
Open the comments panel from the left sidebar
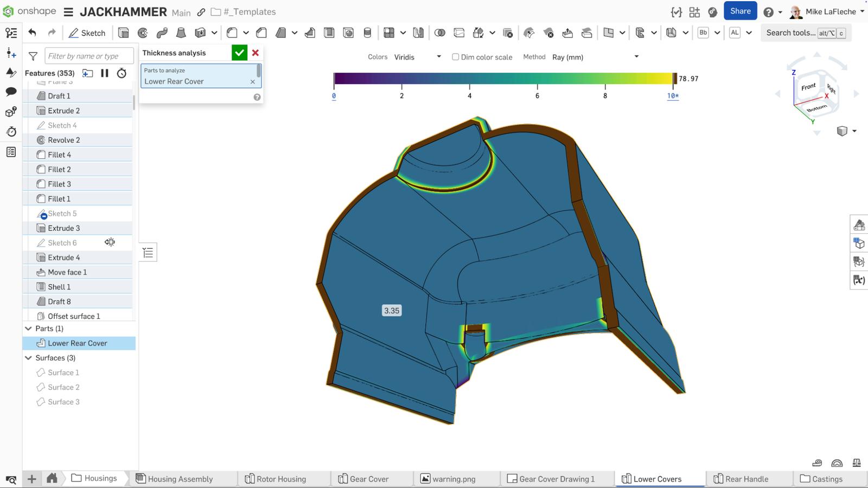[11, 92]
